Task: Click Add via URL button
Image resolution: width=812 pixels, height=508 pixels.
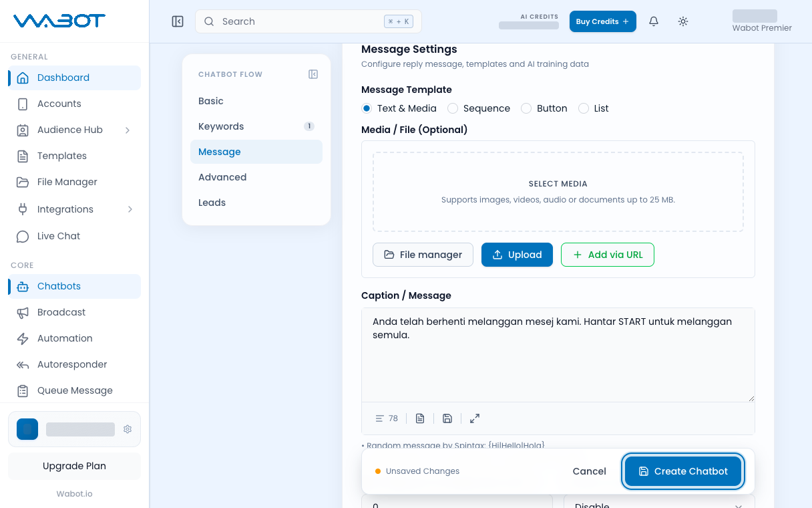Action: tap(608, 255)
